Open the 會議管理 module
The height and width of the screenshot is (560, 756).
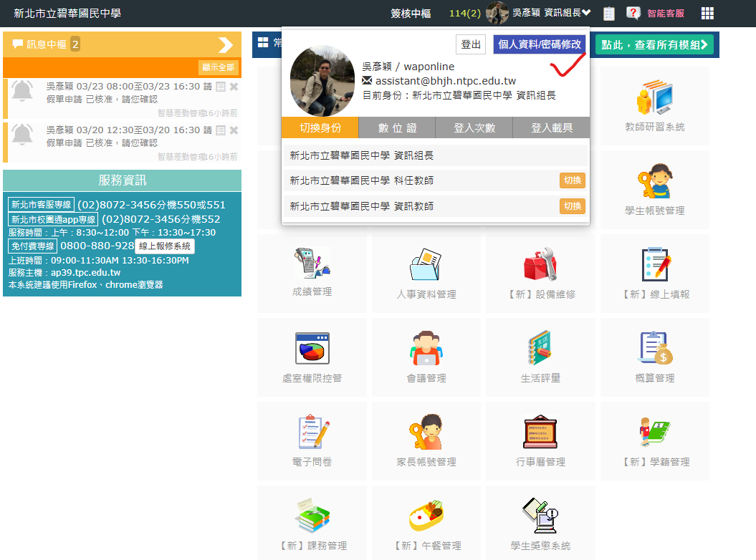tap(426, 349)
